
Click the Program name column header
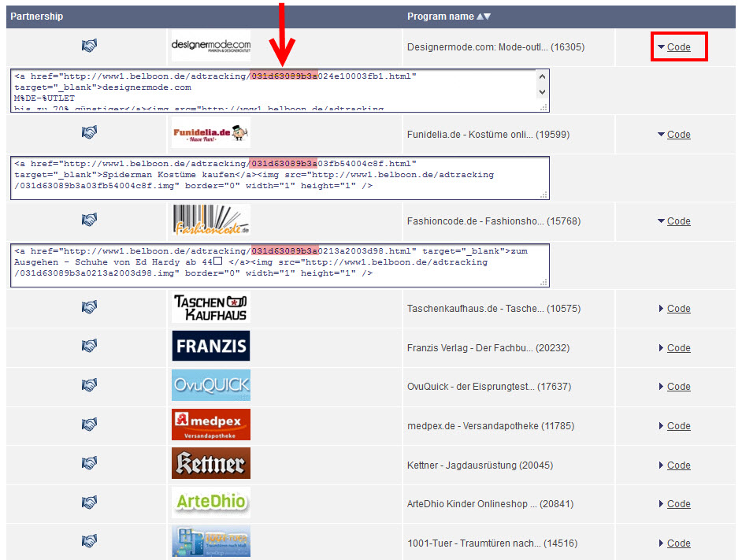pyautogui.click(x=440, y=17)
